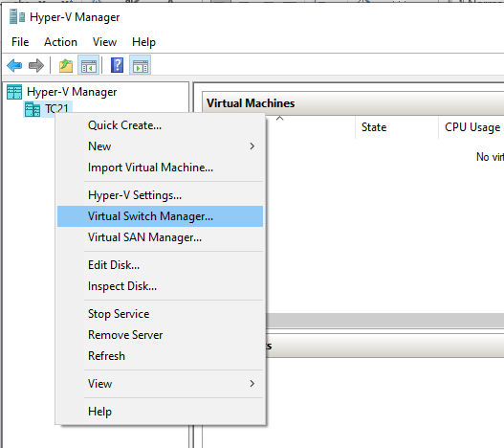This screenshot has width=504, height=448.
Task: Toggle the Show/Hide Action Pane icon
Action: coord(141,65)
